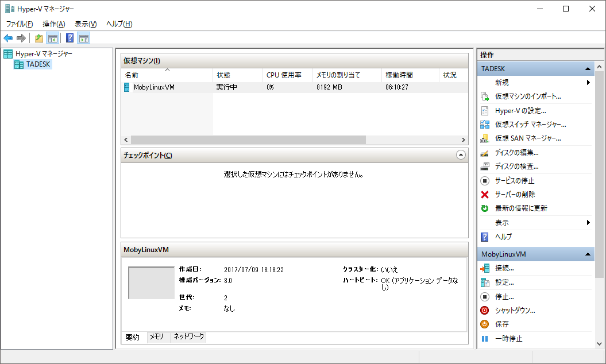606x364 pixels.
Task: Sort by the 状況 column header
Action: [x=453, y=75]
